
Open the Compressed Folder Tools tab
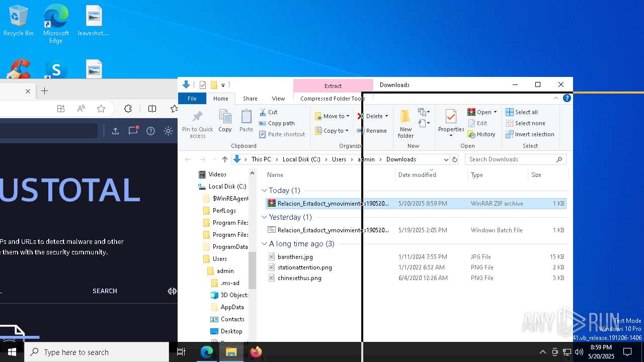332,99
